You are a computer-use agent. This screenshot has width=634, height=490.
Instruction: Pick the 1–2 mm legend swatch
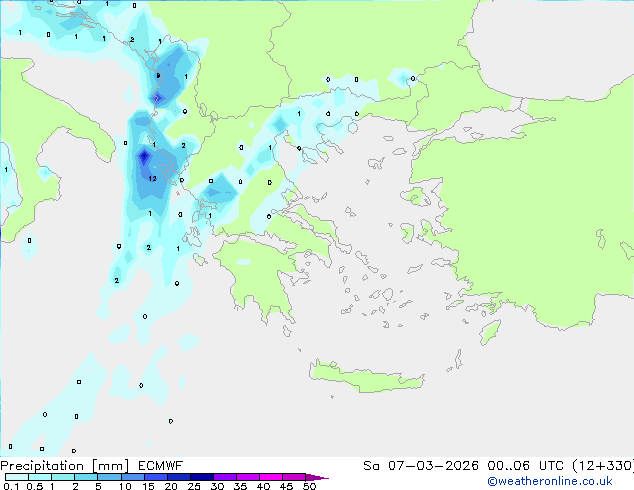pos(63,477)
